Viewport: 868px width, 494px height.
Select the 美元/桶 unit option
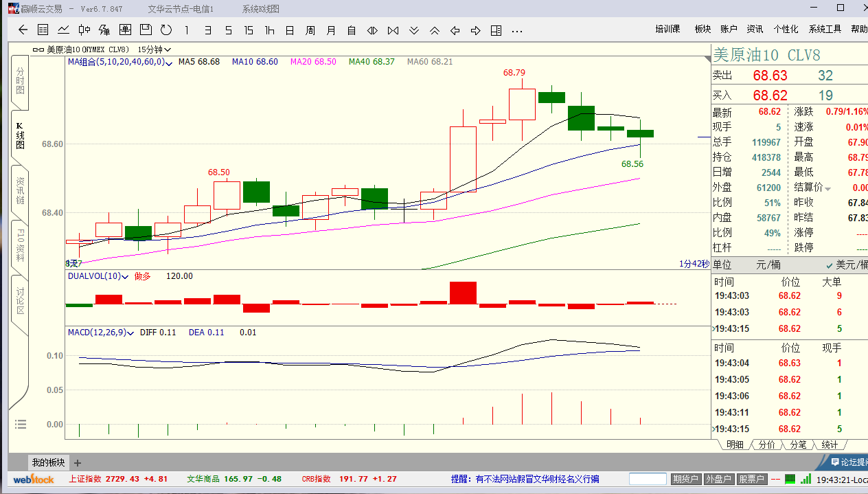click(x=848, y=265)
